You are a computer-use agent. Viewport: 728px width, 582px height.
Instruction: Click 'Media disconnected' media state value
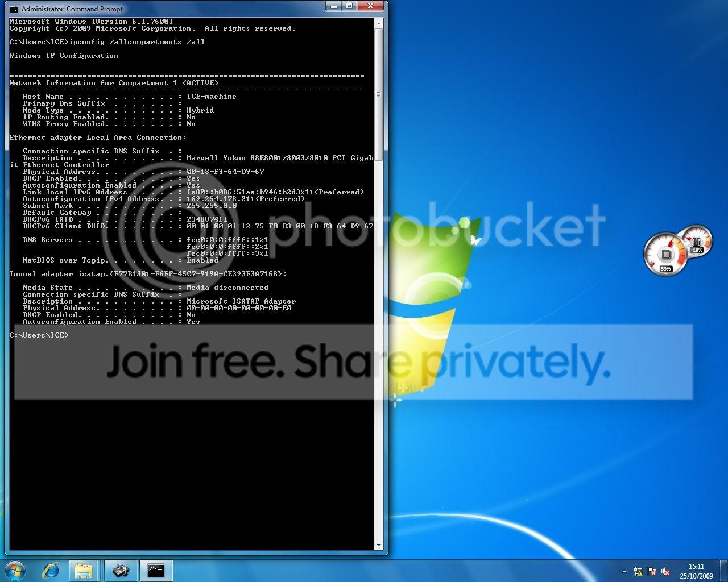(227, 288)
